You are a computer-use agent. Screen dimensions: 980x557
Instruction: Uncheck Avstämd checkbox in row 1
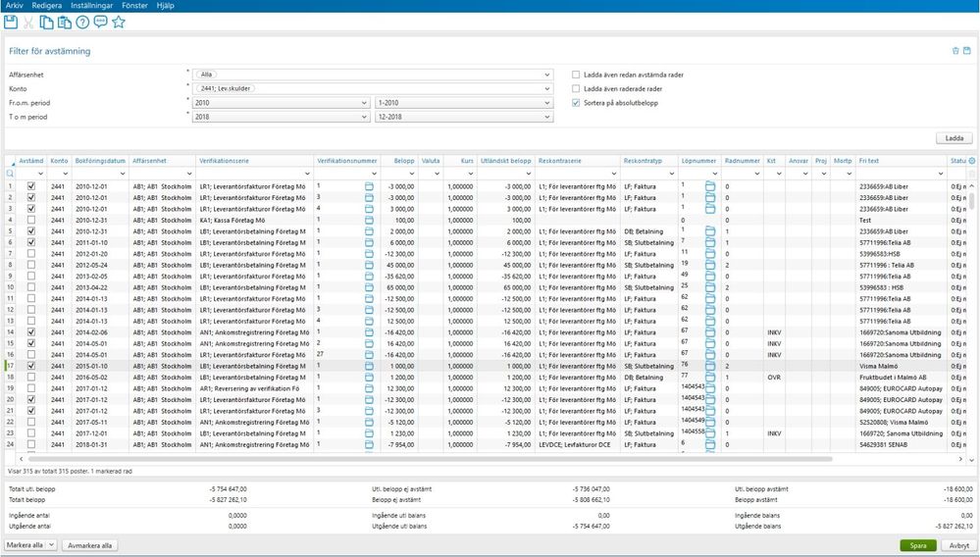(x=31, y=186)
